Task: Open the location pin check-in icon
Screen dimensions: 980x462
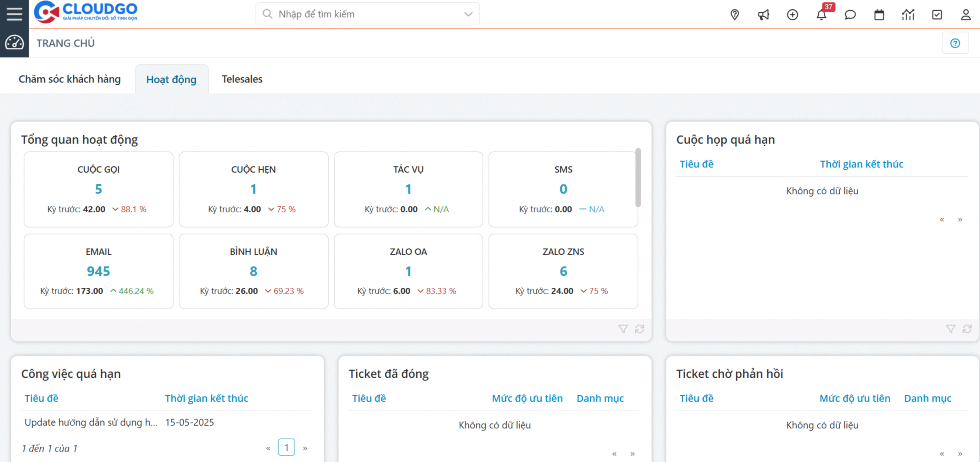Action: [735, 15]
